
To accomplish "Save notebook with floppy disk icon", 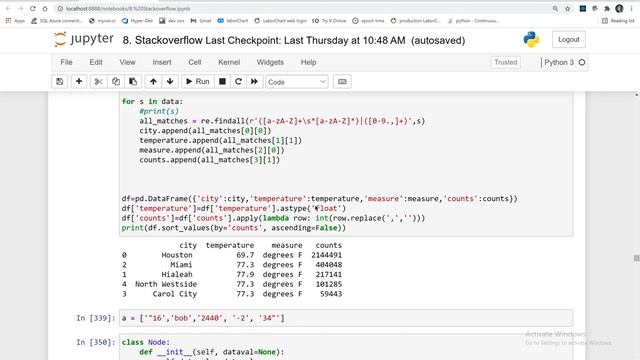I will (x=60, y=82).
